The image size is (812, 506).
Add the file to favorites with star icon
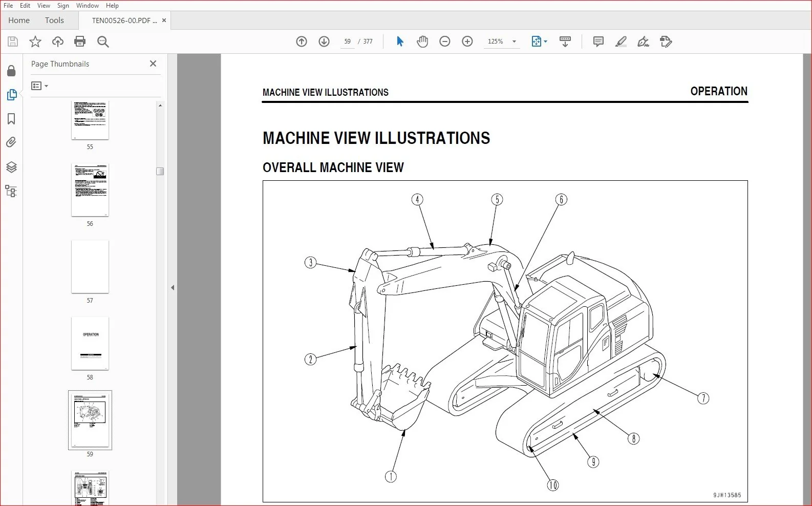pyautogui.click(x=35, y=41)
